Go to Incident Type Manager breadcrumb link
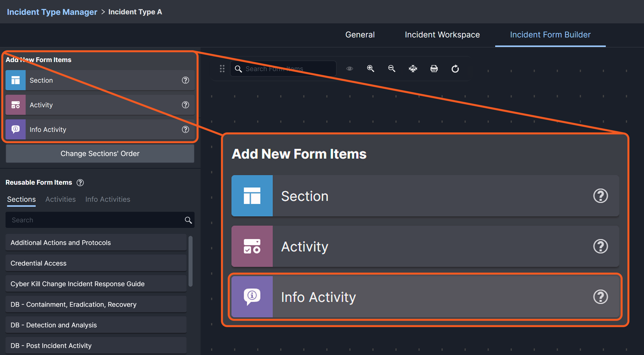Viewport: 644px width, 355px height. (x=52, y=12)
